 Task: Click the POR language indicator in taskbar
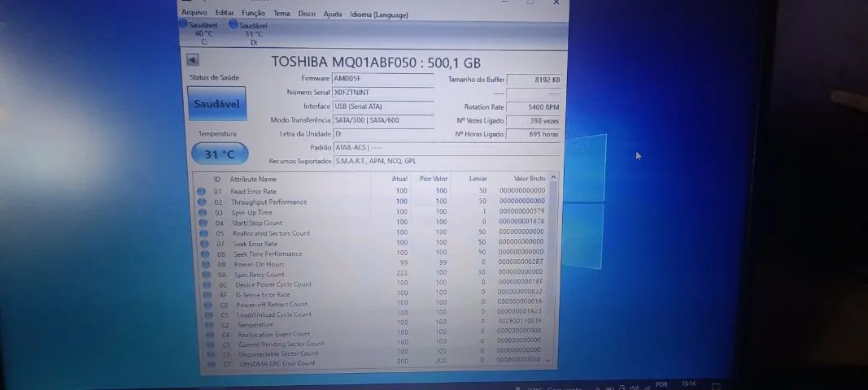(x=661, y=384)
